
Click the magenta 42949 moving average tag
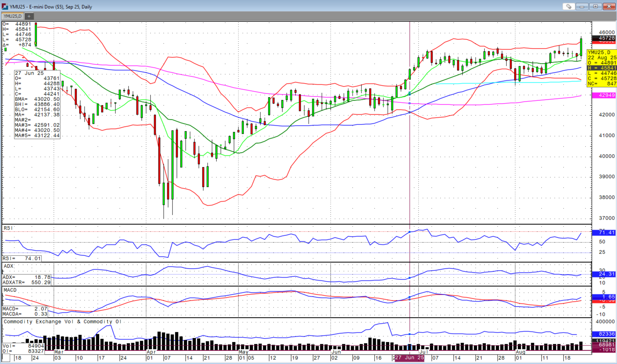click(604, 95)
